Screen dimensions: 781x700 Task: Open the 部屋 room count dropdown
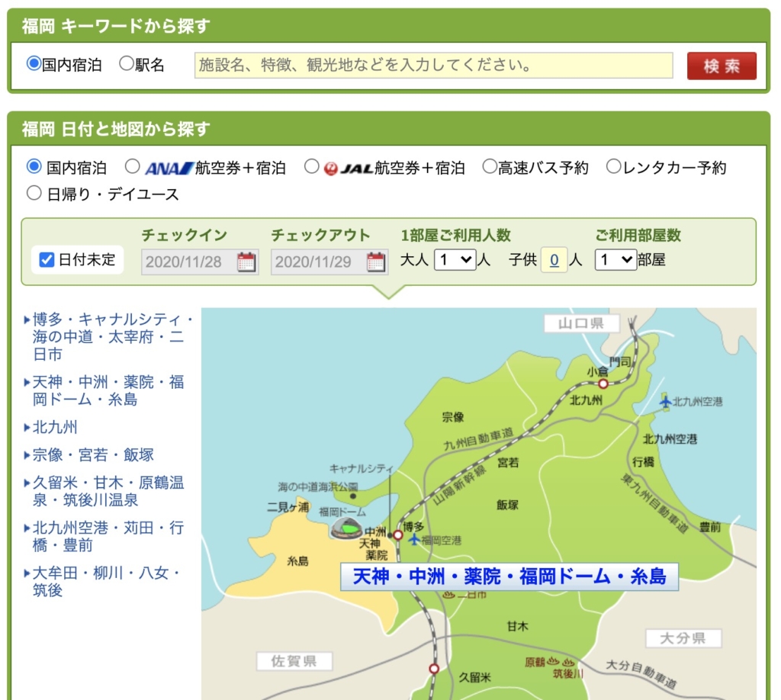(615, 260)
